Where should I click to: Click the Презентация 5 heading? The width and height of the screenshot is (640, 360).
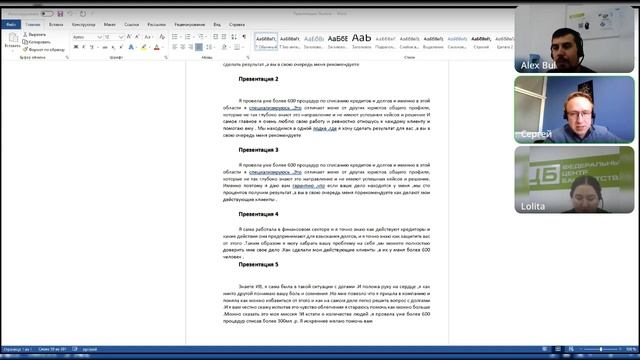258,264
